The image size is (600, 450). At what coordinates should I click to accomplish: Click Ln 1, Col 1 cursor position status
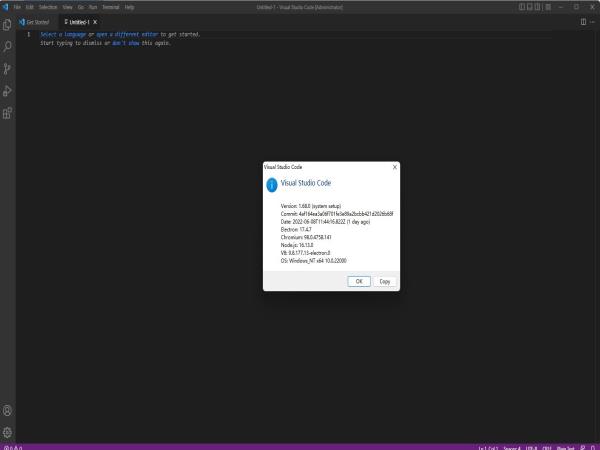(x=488, y=447)
